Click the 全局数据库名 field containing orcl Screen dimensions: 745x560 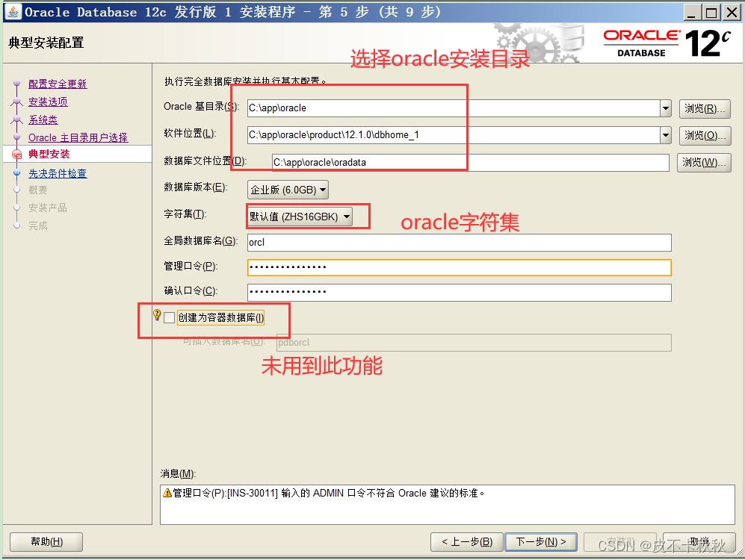[460, 243]
